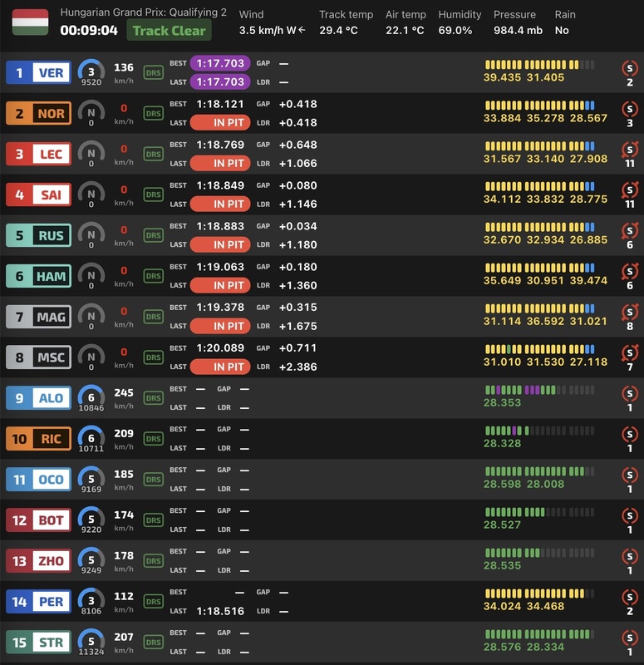Click Alonso's mini sector progress bar
This screenshot has height=665, width=644.
539,390
